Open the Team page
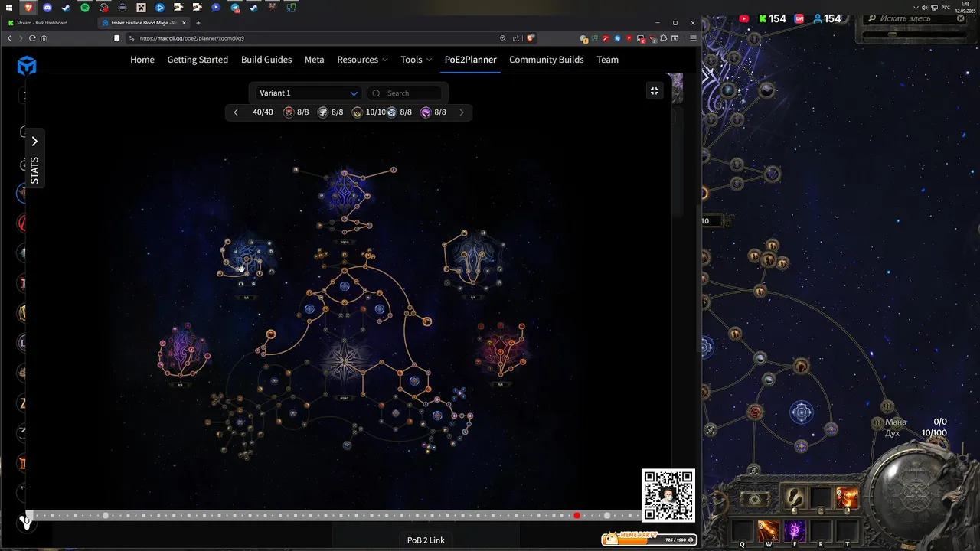The width and height of the screenshot is (980, 551). click(608, 60)
